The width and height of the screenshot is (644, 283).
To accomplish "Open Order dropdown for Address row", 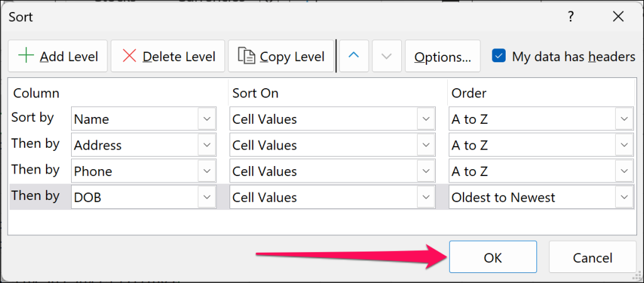I will coord(624,145).
